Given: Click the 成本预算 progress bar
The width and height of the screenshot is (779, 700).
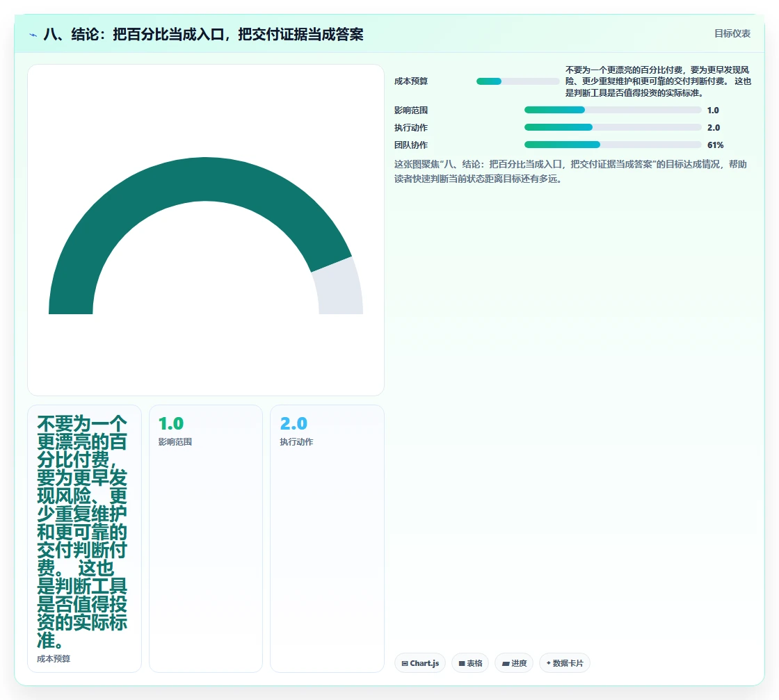Looking at the screenshot, I should pyautogui.click(x=517, y=81).
